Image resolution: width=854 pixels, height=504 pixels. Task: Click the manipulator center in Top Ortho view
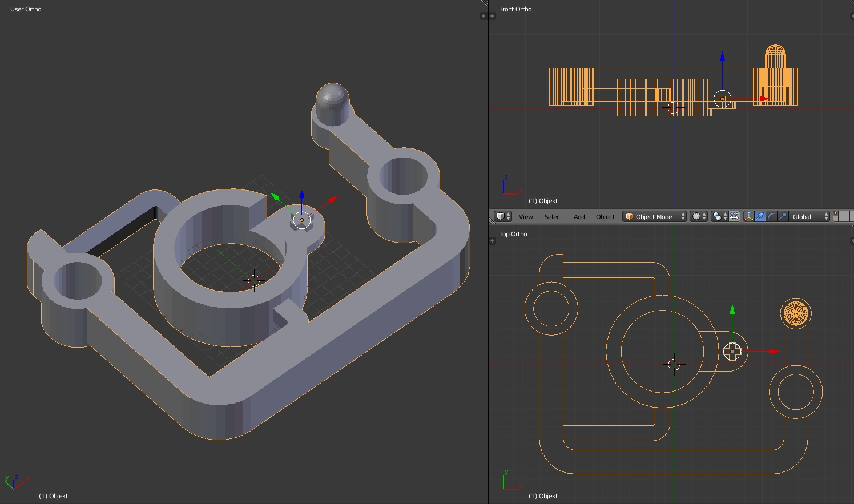point(732,352)
